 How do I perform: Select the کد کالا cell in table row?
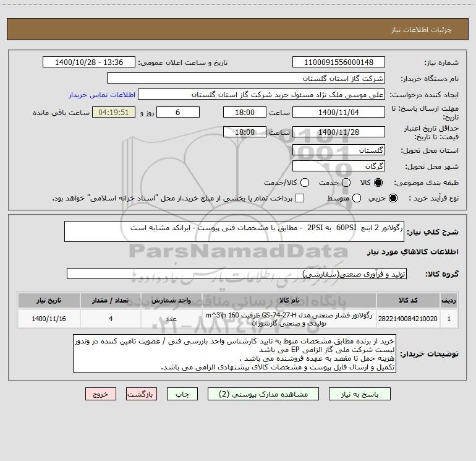click(408, 319)
